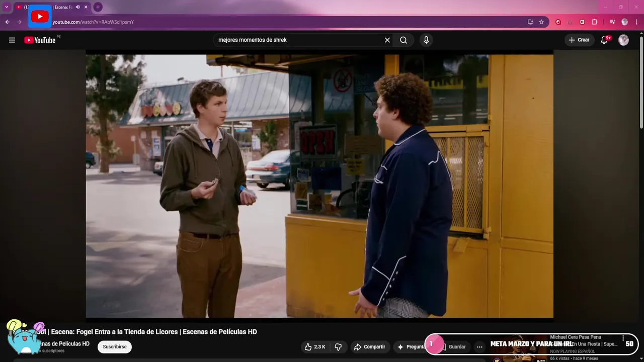Click the install app icon in address bar
The image size is (644, 362).
tap(530, 22)
